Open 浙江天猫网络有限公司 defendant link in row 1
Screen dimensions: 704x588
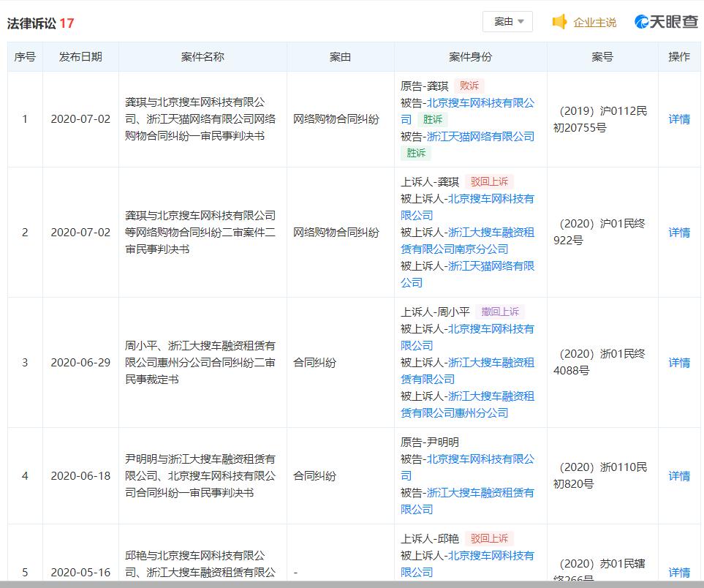[480, 137]
